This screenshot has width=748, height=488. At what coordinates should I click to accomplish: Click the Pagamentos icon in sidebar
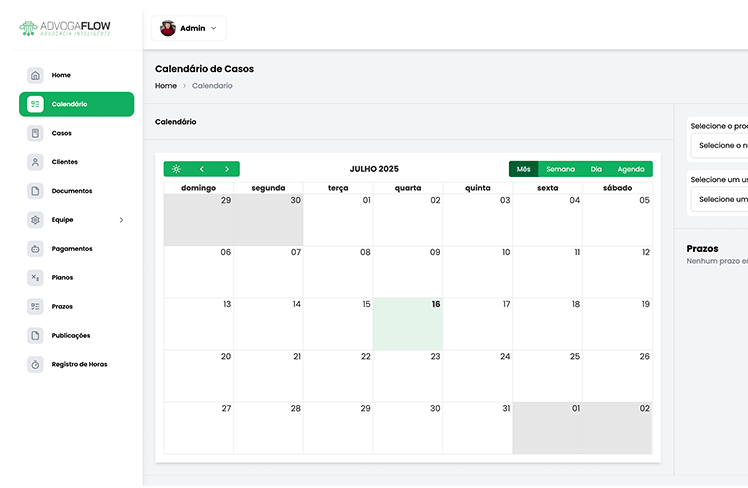click(x=35, y=249)
